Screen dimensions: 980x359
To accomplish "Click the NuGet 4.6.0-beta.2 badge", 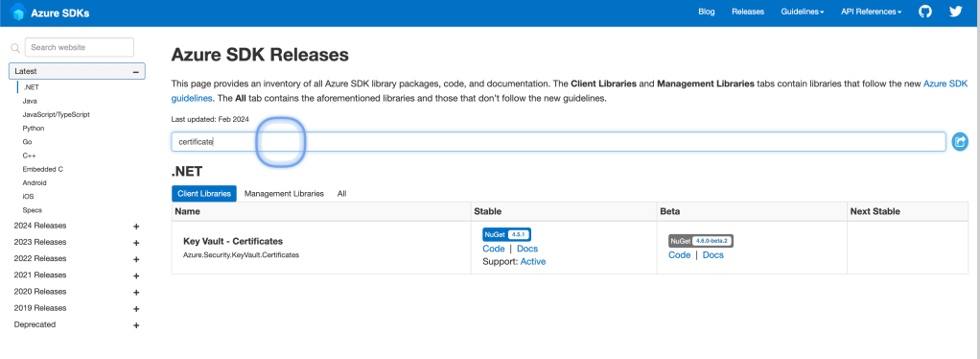I will click(701, 241).
